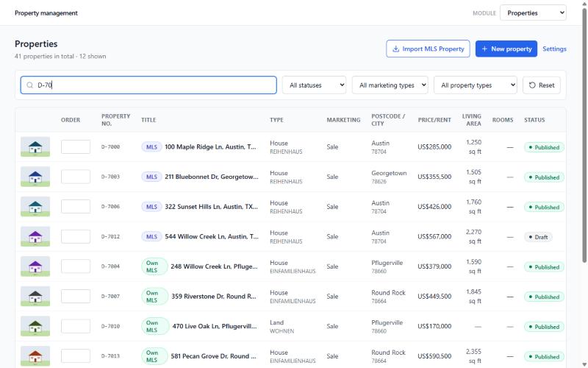Open the All statuses filter dropdown
Image resolution: width=588 pixels, height=368 pixels.
(314, 85)
